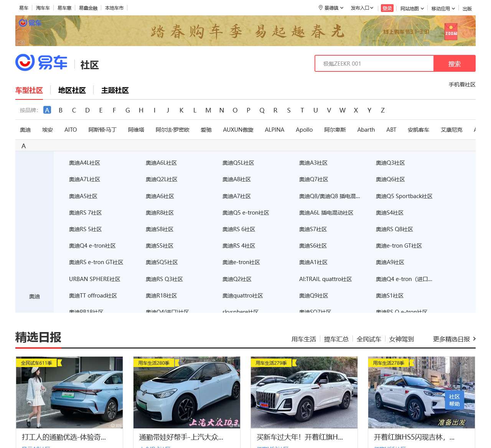Open article title 打工人的通勤优选-体验奇...
The width and height of the screenshot is (491, 448).
64,437
